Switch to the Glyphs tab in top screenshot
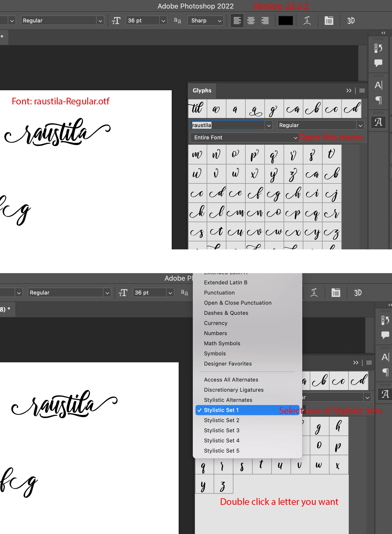 coord(202,91)
